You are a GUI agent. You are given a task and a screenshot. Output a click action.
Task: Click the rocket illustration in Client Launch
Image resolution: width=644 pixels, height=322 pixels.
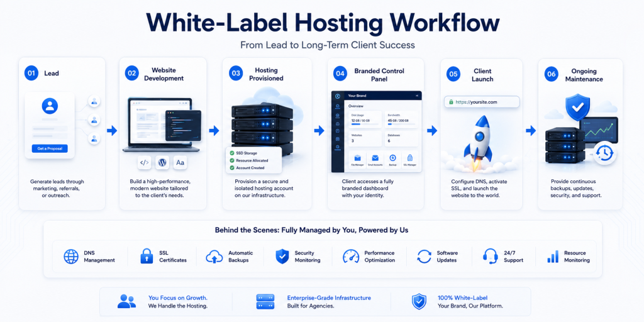[480, 143]
